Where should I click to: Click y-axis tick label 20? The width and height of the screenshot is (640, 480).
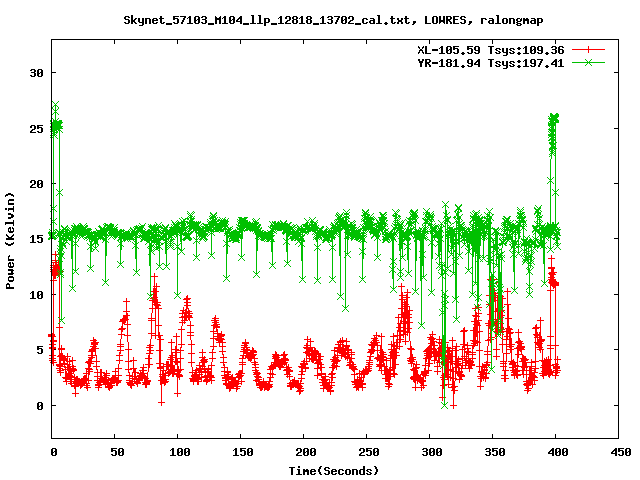pos(36,184)
